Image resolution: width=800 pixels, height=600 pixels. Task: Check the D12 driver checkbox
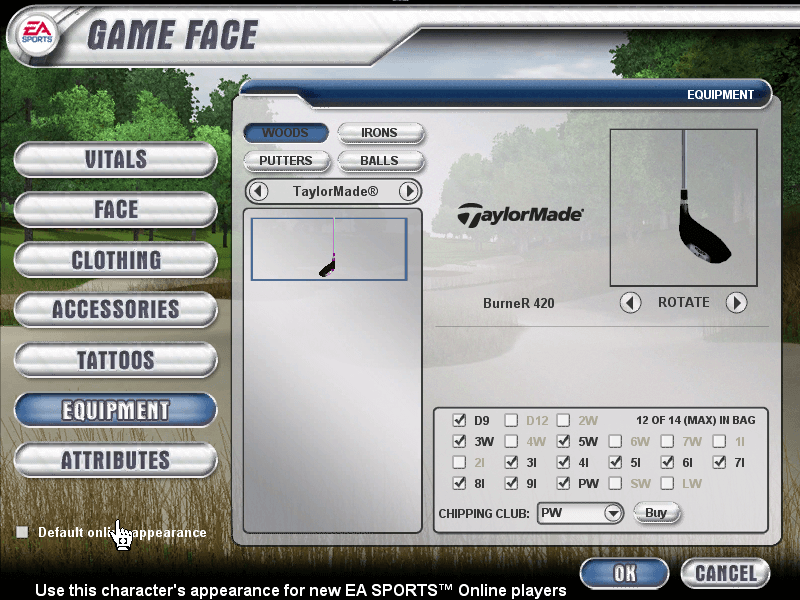511,420
